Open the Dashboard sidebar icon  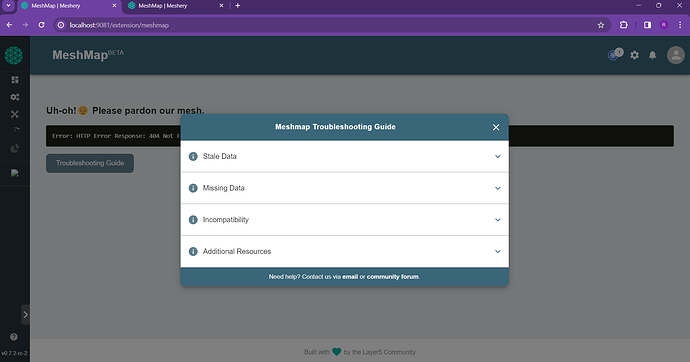click(15, 80)
